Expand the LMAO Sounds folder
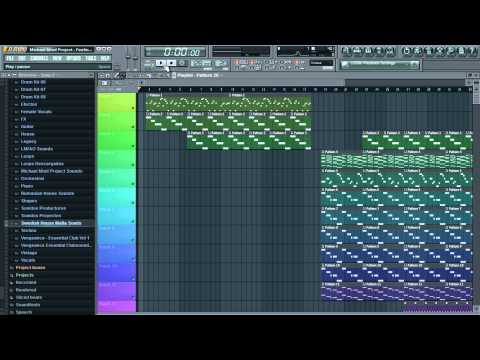The image size is (480, 360). (x=37, y=149)
